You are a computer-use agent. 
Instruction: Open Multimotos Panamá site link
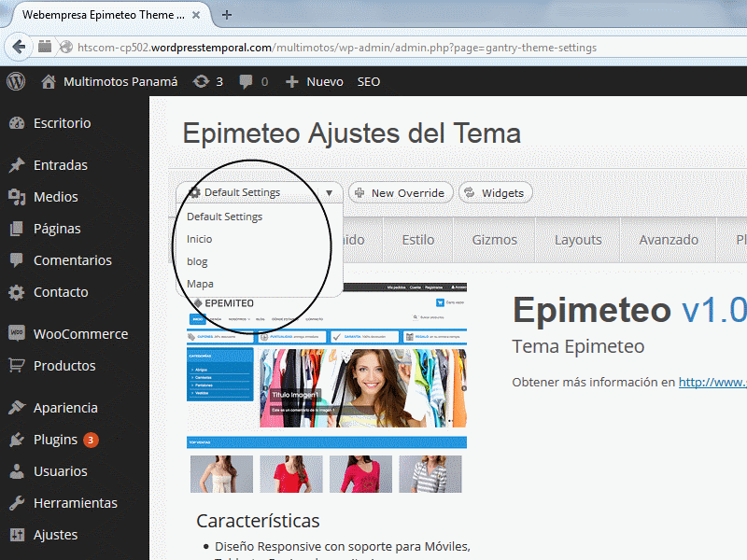(120, 82)
